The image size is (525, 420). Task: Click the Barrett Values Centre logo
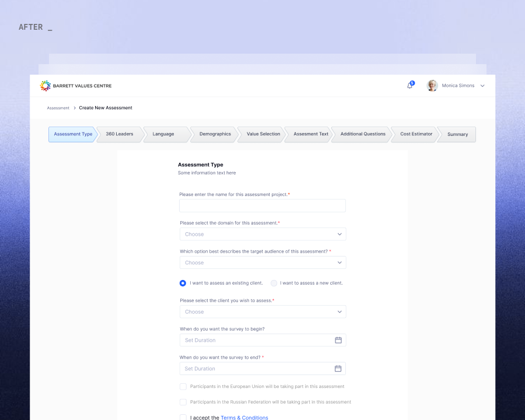pyautogui.click(x=76, y=86)
